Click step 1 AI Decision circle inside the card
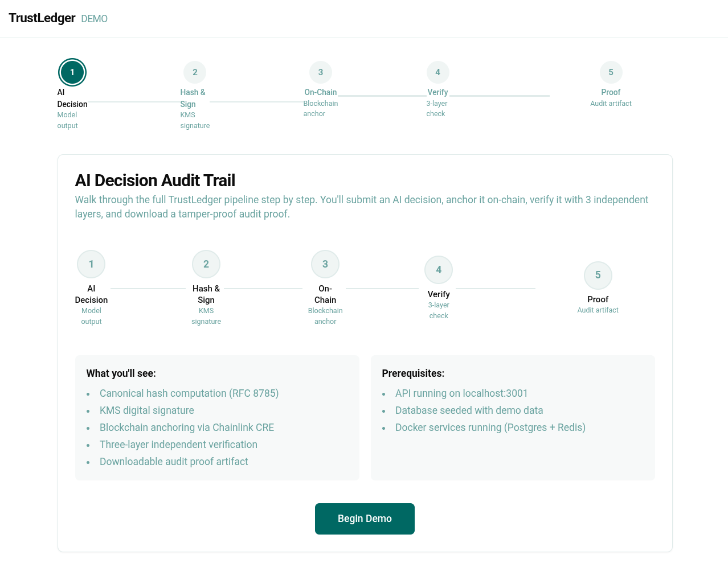728x563 pixels. [91, 264]
